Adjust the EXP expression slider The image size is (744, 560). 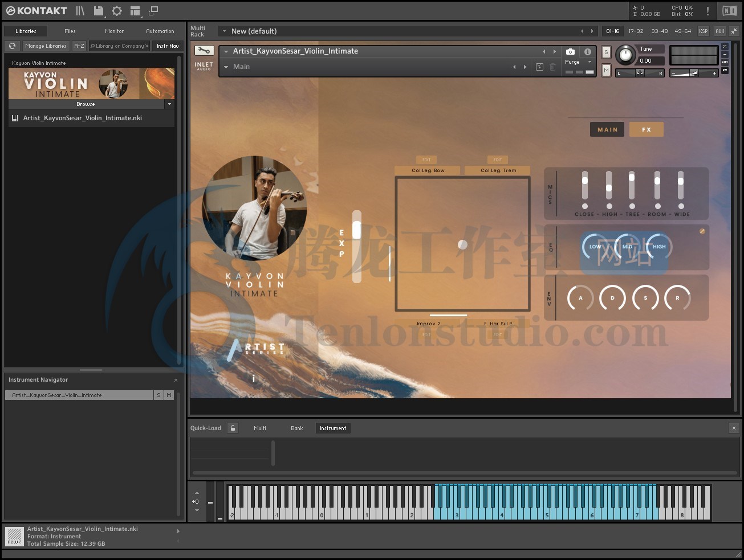point(357,246)
